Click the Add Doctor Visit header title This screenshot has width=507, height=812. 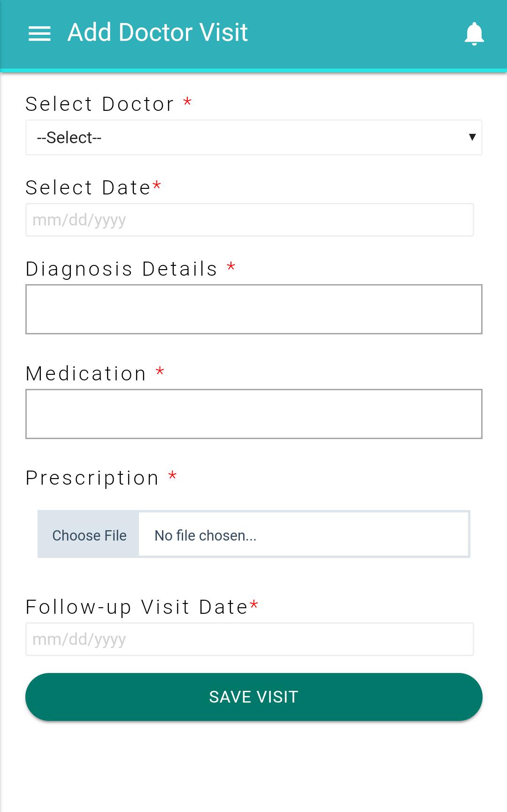(x=158, y=32)
